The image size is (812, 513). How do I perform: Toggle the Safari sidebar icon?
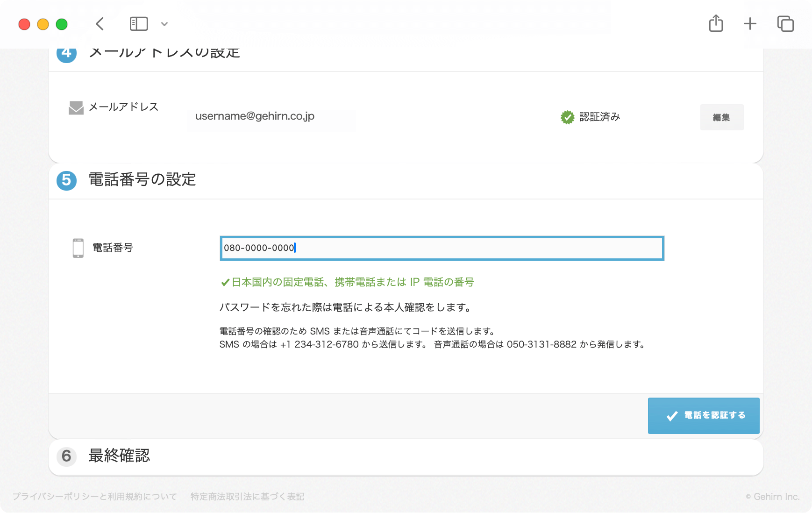click(x=138, y=23)
